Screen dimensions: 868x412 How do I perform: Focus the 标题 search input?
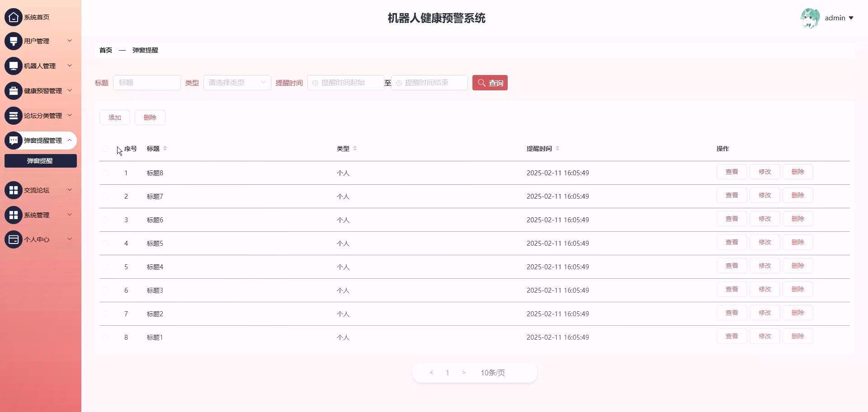point(147,83)
